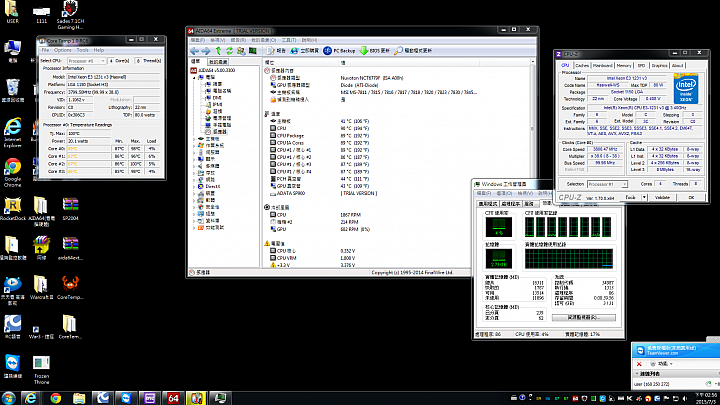Open Recycle Bin desktop icon
This screenshot has width=720, height=405.
[x=13, y=90]
